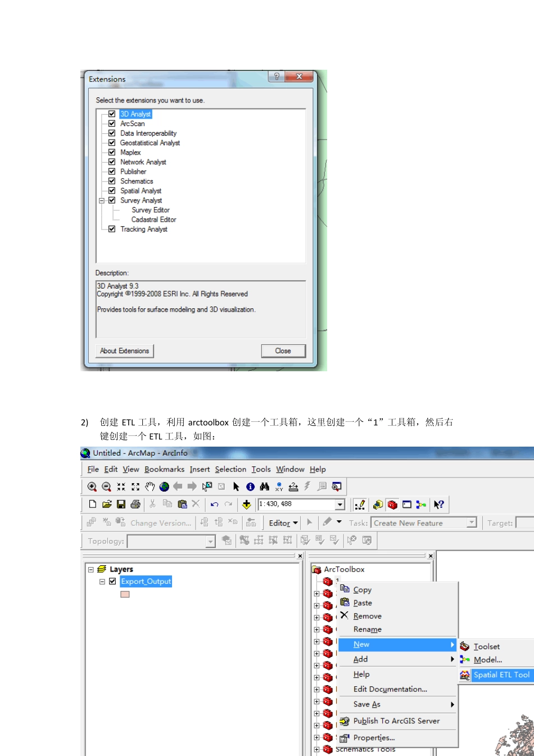Click the Undo arrow icon
The width and height of the screenshot is (534, 756).
coord(214,505)
